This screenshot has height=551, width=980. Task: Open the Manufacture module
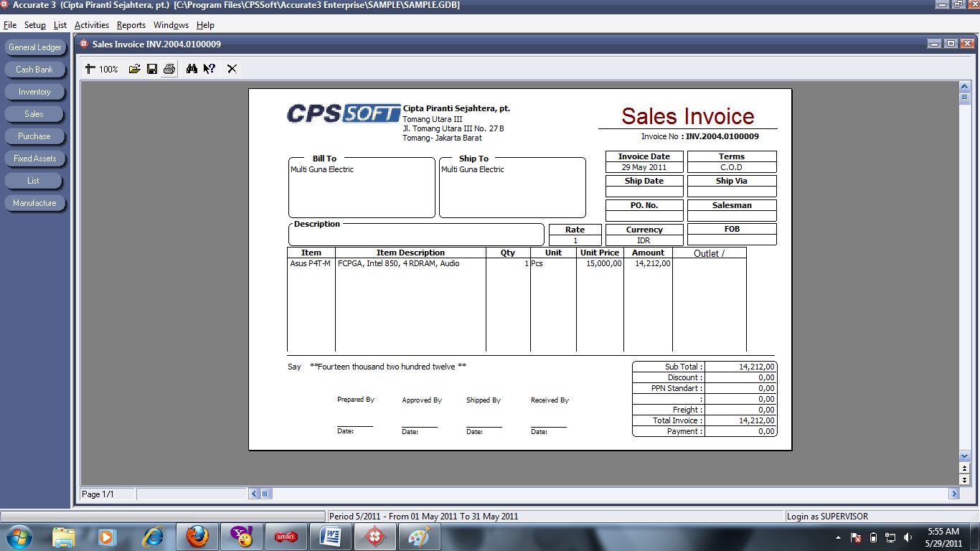click(x=35, y=203)
